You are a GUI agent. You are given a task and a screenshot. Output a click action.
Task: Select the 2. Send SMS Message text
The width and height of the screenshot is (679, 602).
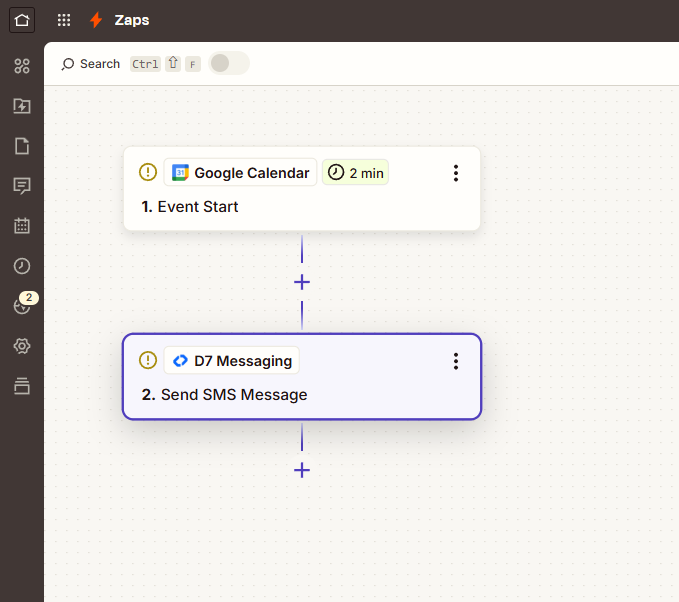point(224,395)
